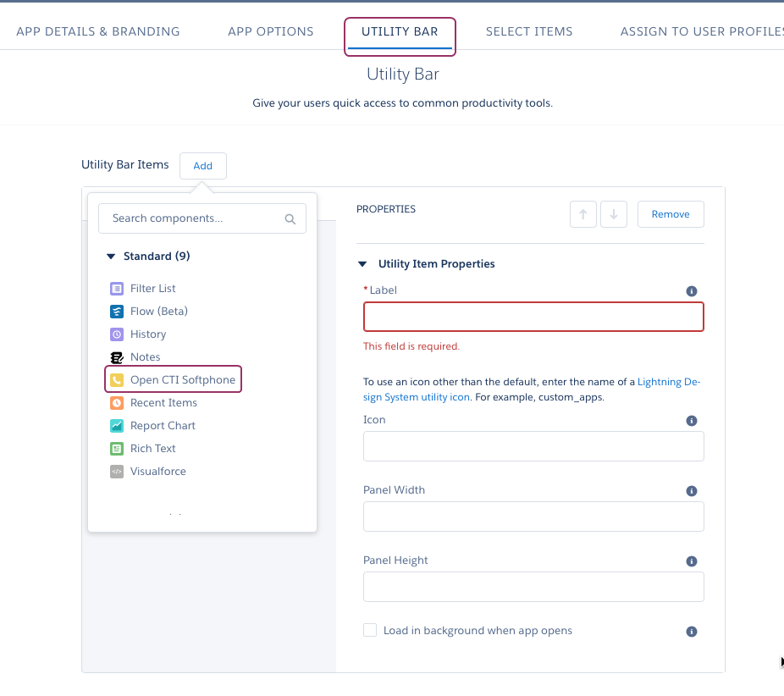Show the Label field info tooltip

point(692,291)
